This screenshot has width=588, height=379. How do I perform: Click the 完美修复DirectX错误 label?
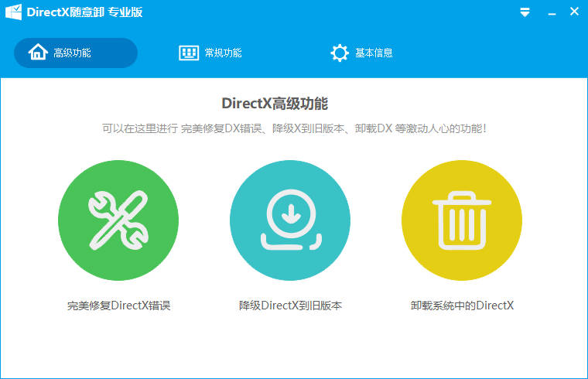click(118, 306)
